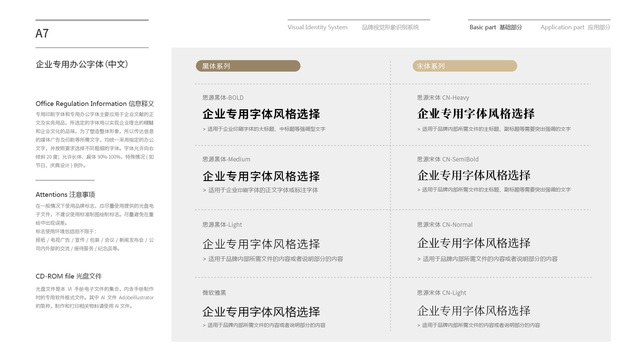This screenshot has width=644, height=362.
Task: Click the 思源黑体-Medium font name
Action: click(x=226, y=159)
